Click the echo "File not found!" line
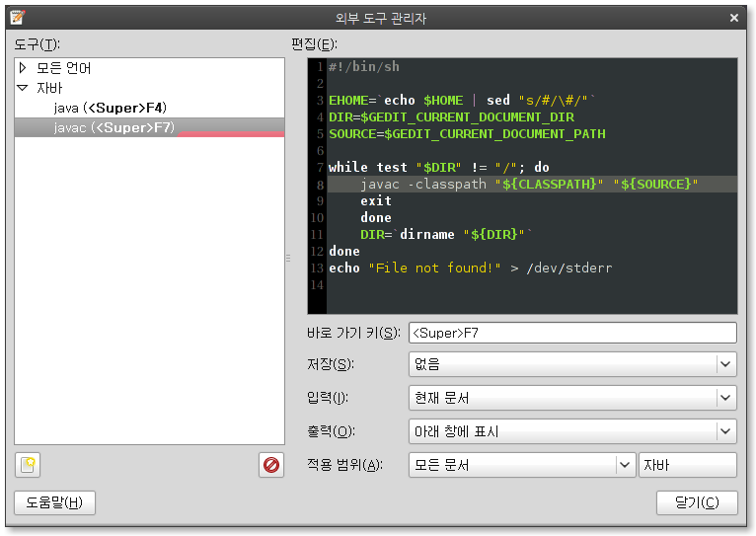 tap(470, 268)
